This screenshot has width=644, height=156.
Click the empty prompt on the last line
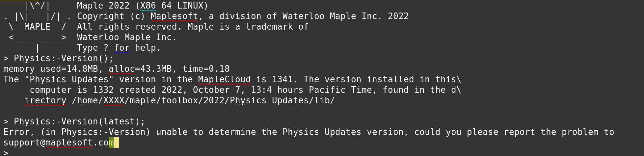pyautogui.click(x=6, y=153)
